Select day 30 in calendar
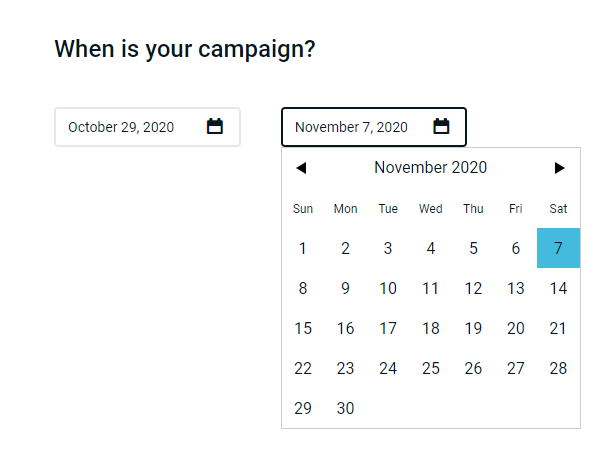This screenshot has height=470, width=610. pyautogui.click(x=345, y=408)
